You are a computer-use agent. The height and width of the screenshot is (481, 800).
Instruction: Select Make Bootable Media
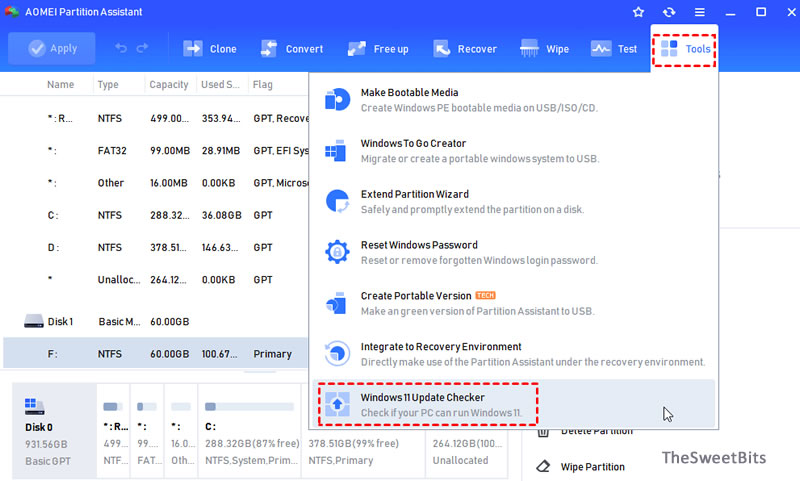click(513, 100)
